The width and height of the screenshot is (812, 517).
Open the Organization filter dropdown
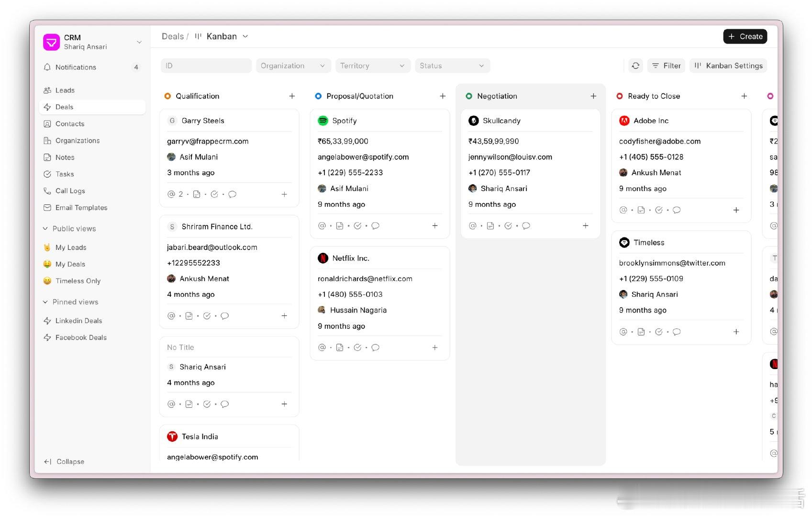point(293,66)
